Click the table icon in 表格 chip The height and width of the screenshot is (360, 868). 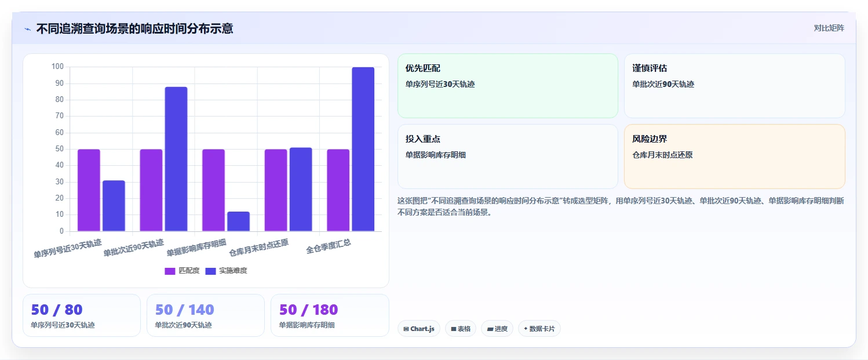[454, 329]
